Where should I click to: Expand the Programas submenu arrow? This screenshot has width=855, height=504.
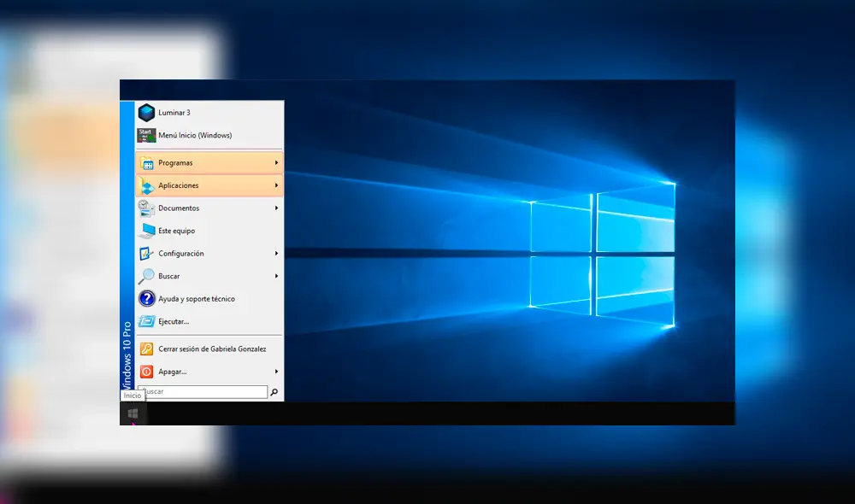click(x=278, y=162)
